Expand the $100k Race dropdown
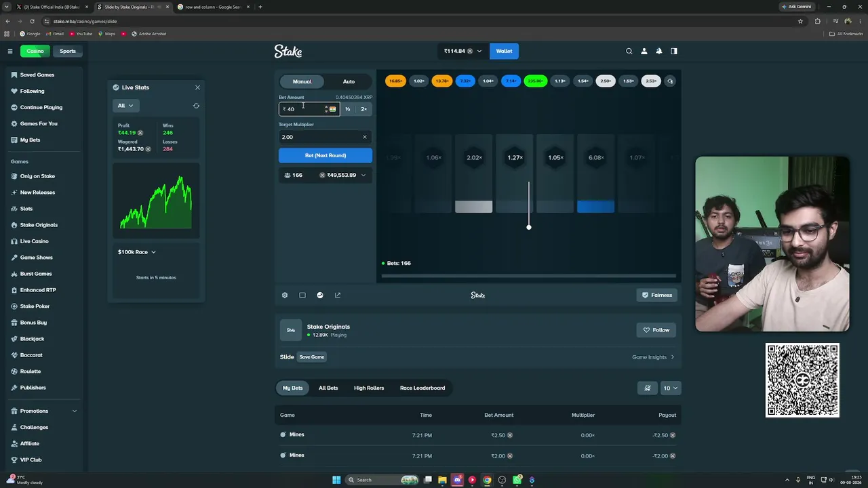The image size is (868, 488). pos(137,252)
